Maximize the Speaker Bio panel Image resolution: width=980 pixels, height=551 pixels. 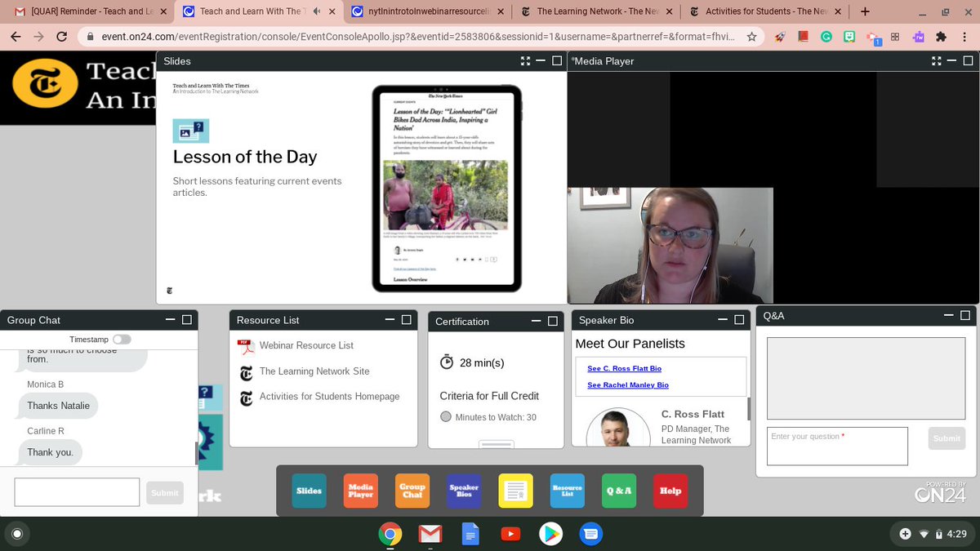coord(739,320)
